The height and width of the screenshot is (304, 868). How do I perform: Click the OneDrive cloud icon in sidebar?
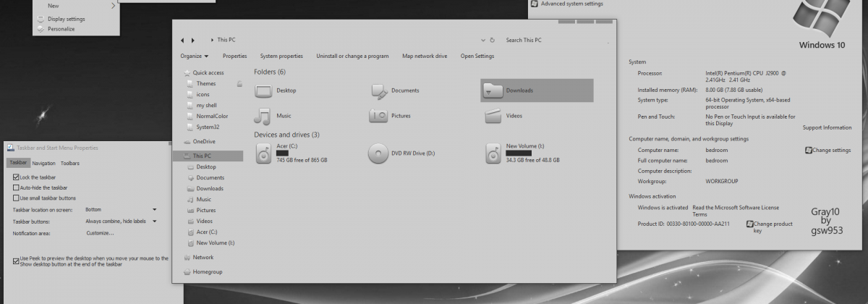pyautogui.click(x=187, y=141)
